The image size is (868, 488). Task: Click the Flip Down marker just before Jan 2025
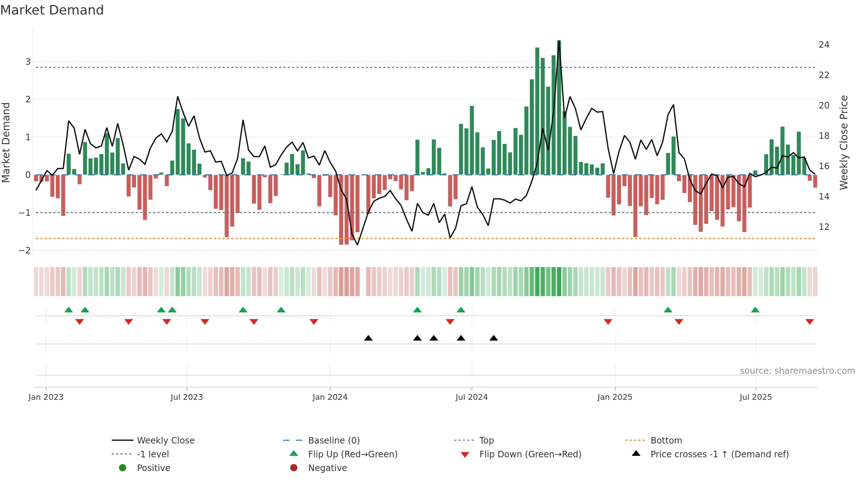[608, 322]
